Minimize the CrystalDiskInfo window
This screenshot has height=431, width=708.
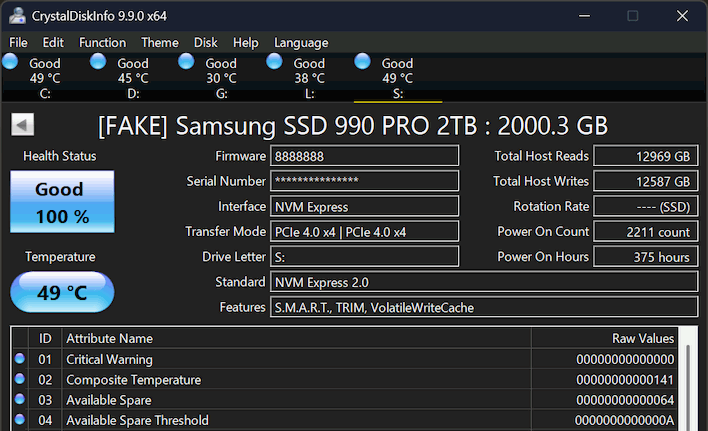(x=584, y=16)
